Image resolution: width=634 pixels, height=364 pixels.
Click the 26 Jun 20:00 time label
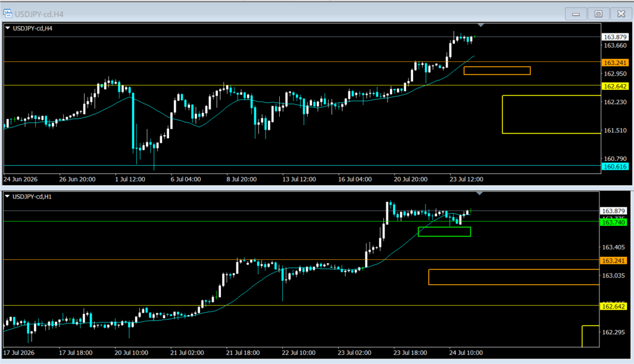(x=77, y=179)
